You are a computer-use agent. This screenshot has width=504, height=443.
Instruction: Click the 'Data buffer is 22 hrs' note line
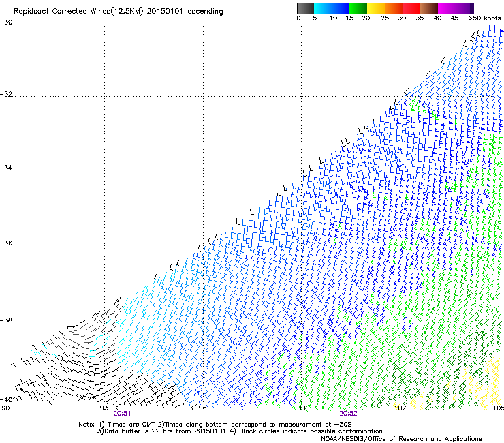coord(240,431)
